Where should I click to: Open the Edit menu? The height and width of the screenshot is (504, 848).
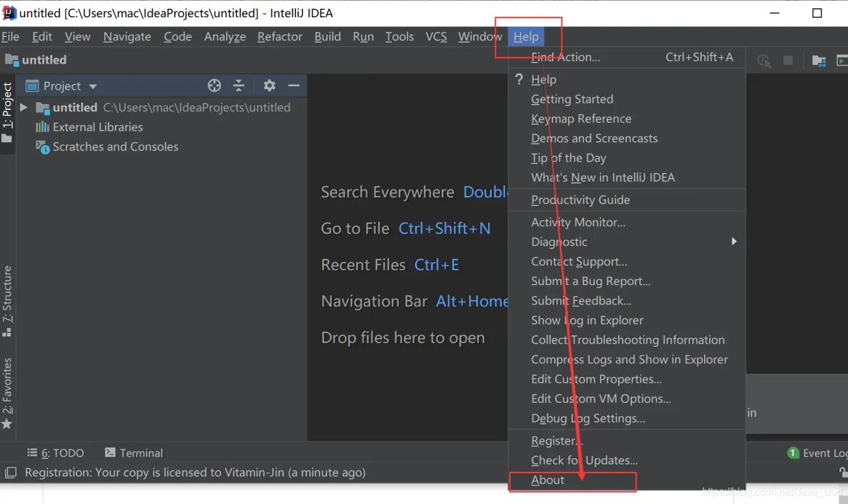42,37
